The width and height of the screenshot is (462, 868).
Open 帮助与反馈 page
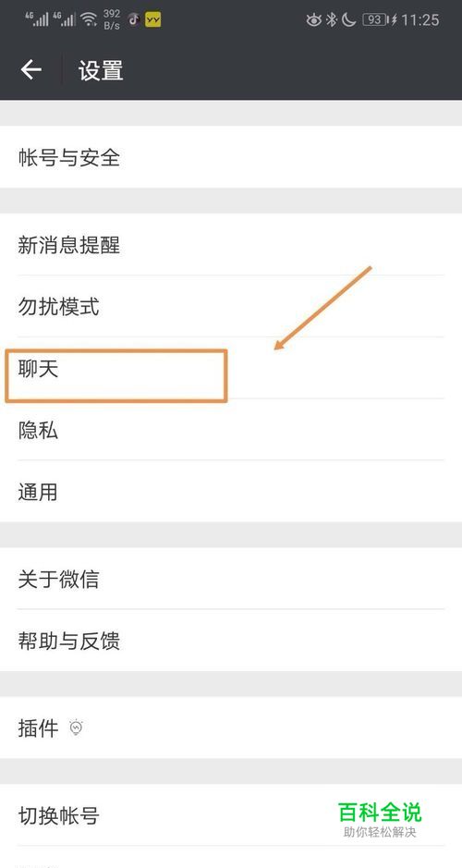tap(231, 641)
